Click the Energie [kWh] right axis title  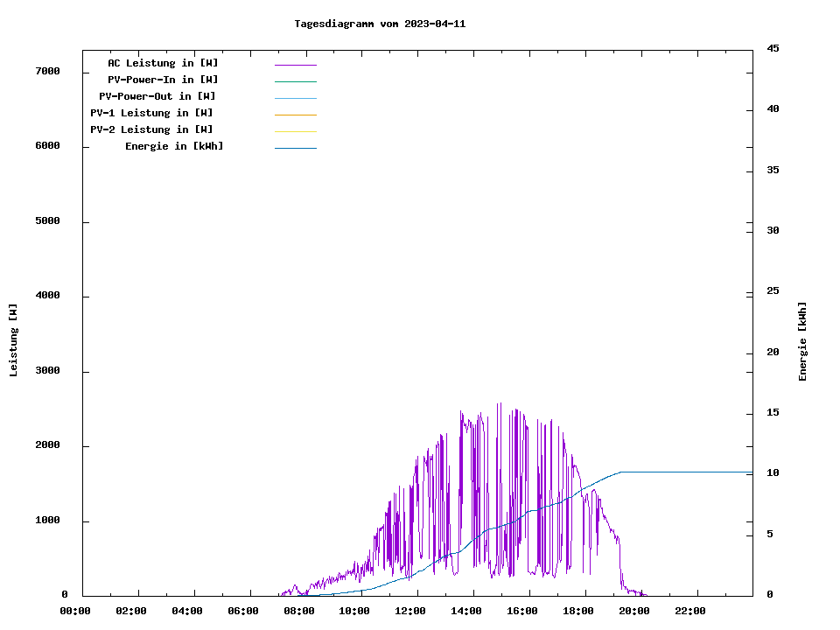[802, 341]
